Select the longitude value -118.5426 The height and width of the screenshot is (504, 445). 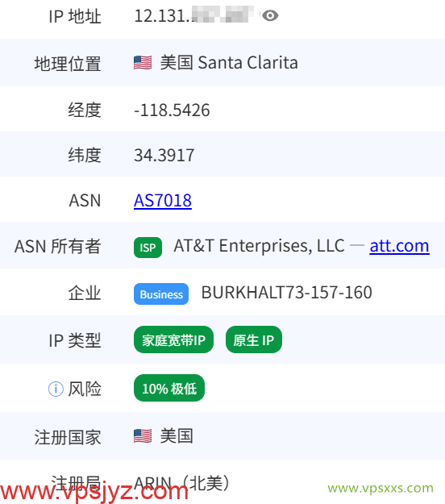172,110
